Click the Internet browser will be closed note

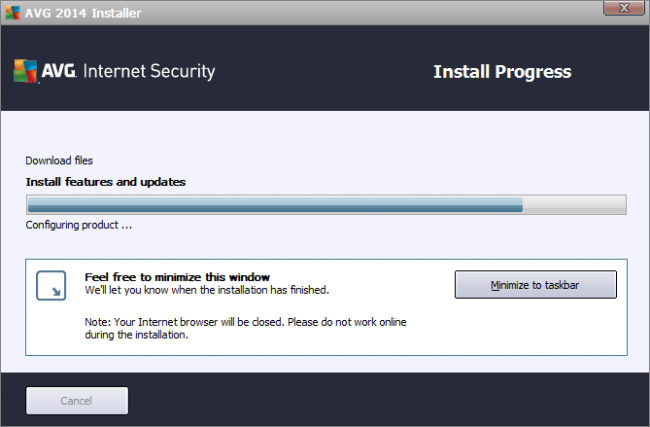(245, 323)
